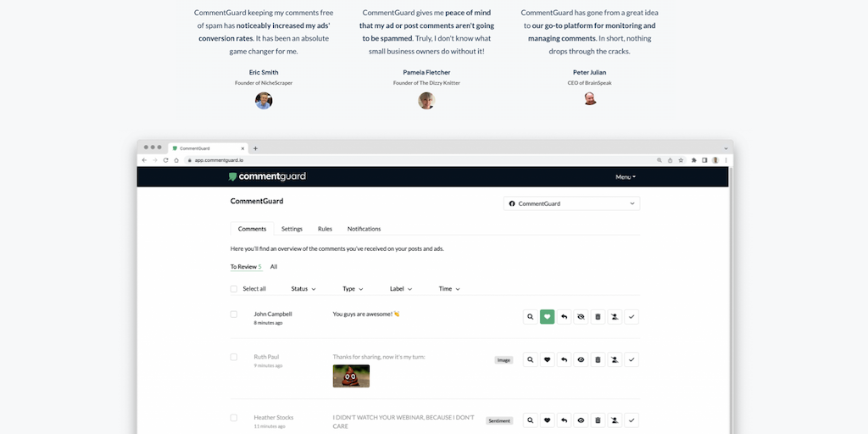868x434 pixels.
Task: Select the All comments filter
Action: click(x=274, y=267)
